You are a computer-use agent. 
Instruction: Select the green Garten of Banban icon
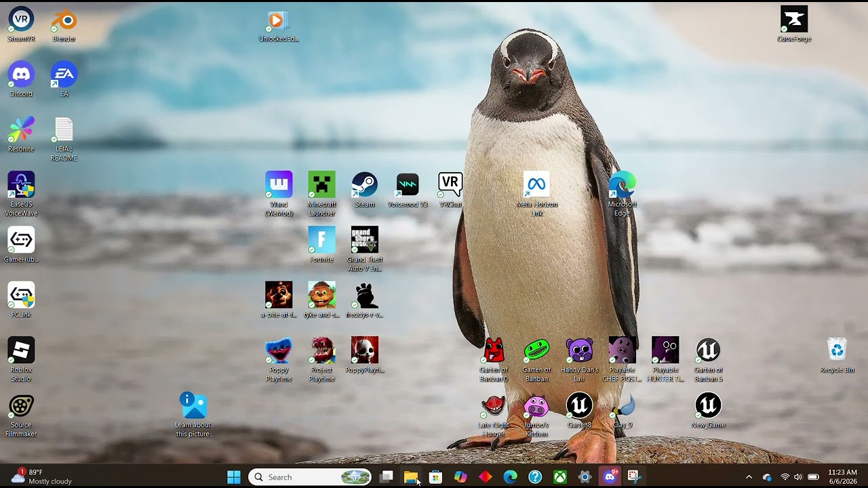tap(536, 360)
